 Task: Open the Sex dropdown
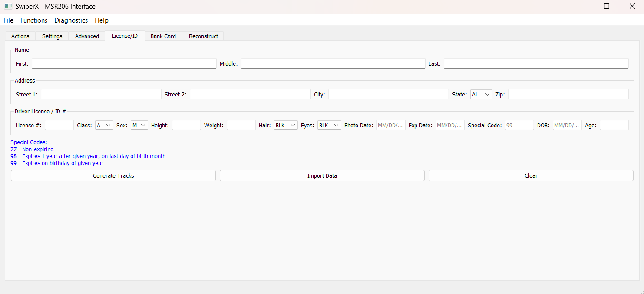pyautogui.click(x=139, y=125)
